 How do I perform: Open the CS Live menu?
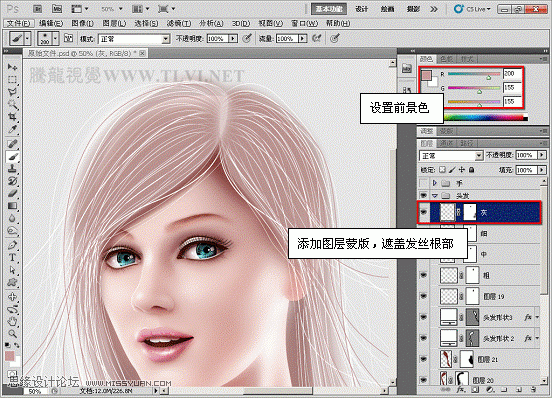tap(472, 9)
